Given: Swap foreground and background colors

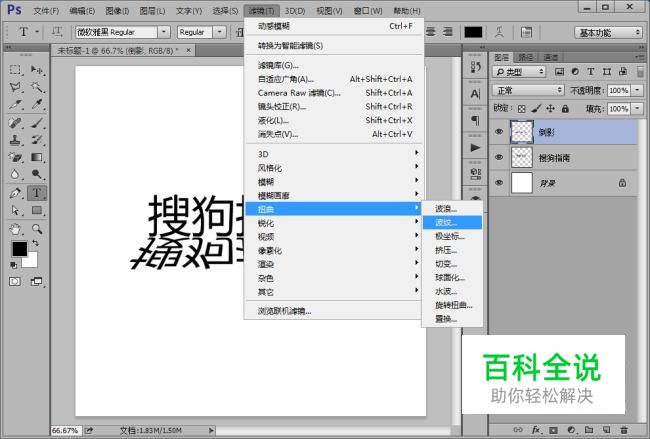Looking at the screenshot, I should tap(36, 243).
